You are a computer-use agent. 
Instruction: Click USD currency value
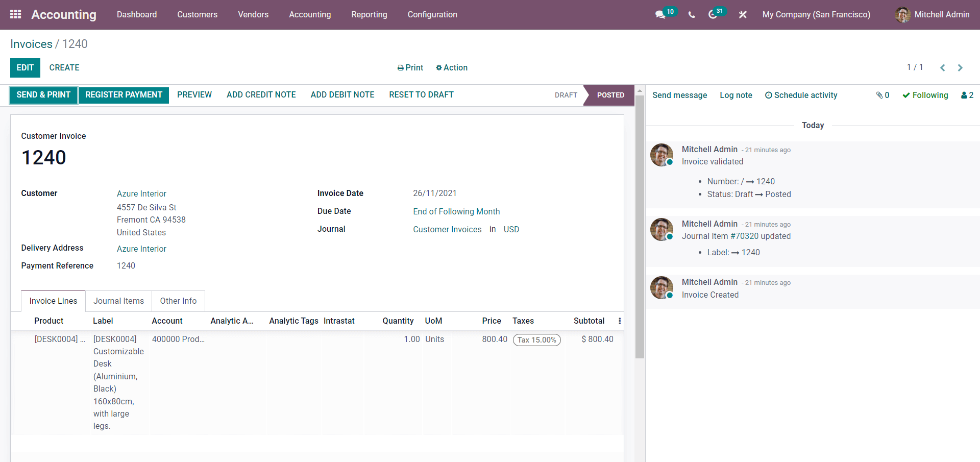pos(511,230)
